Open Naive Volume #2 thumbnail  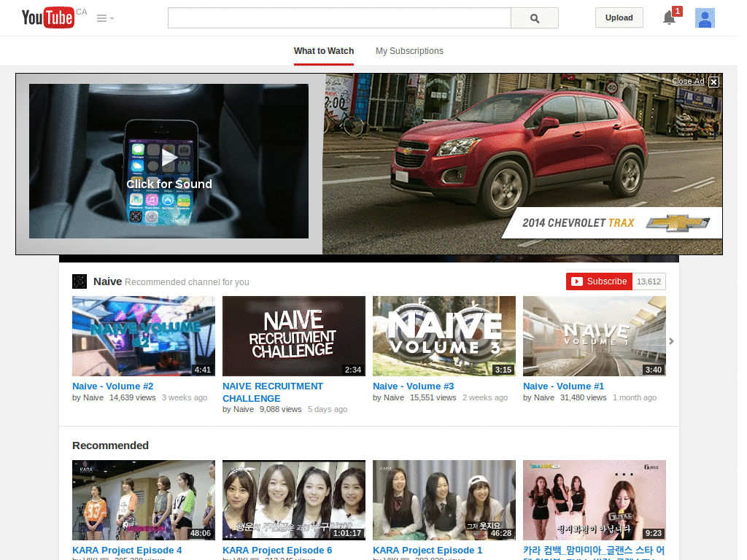point(144,336)
